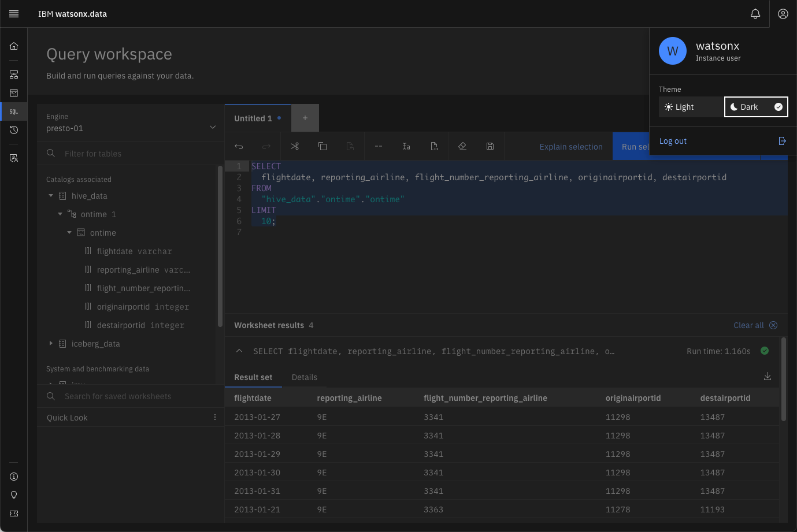Viewport: 797px width, 532px height.
Task: Add a new worksheet tab
Action: tap(305, 118)
